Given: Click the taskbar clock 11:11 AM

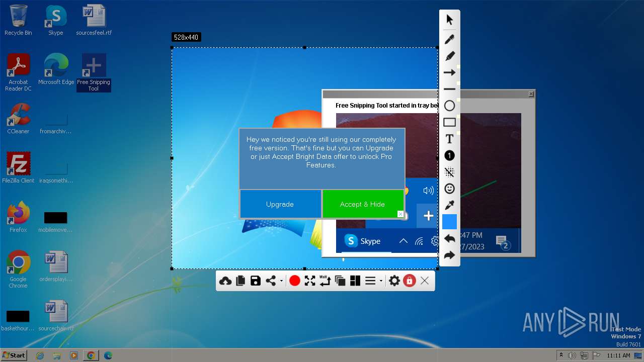Looking at the screenshot, I should pyautogui.click(x=618, y=355).
